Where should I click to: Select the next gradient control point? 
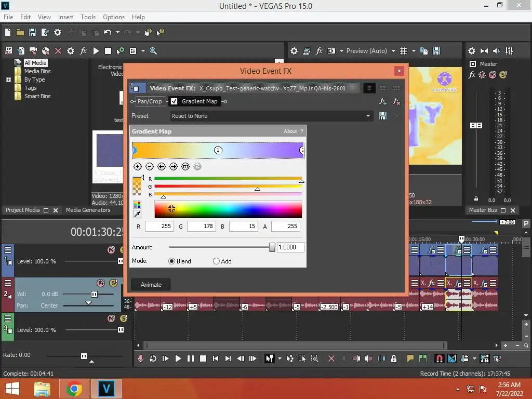coord(174,166)
